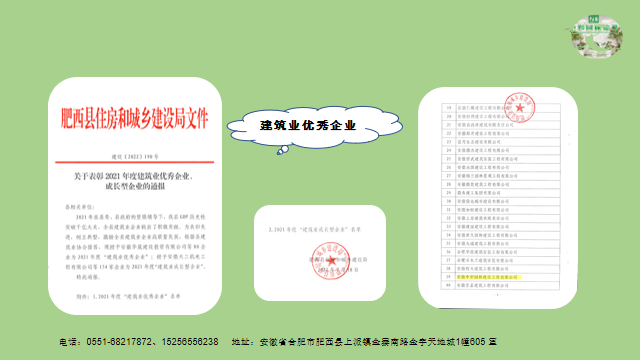Click the document number 建设〔2022〕190号

tap(135, 156)
